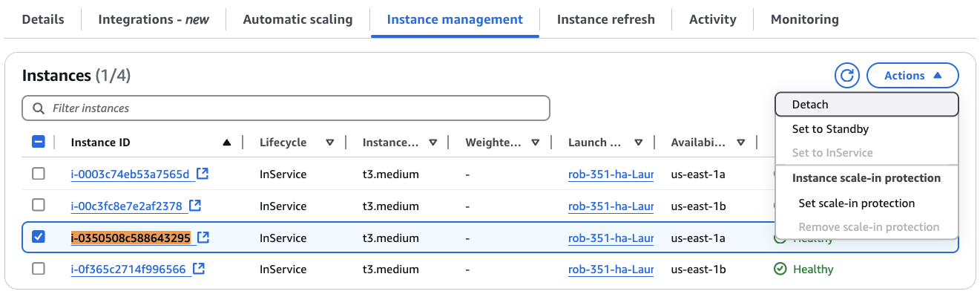Open external link icon for i-0f365c2714f996566
980x294 pixels.
pyautogui.click(x=198, y=269)
